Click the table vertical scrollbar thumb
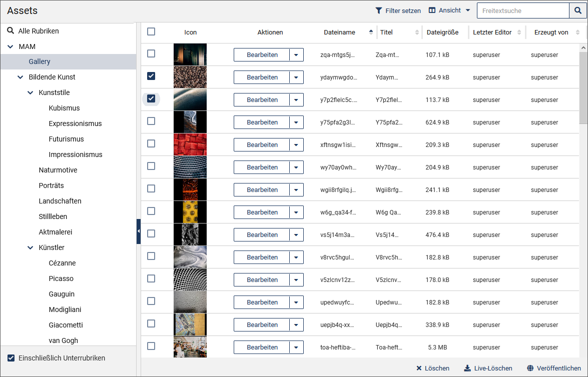 pos(583,88)
